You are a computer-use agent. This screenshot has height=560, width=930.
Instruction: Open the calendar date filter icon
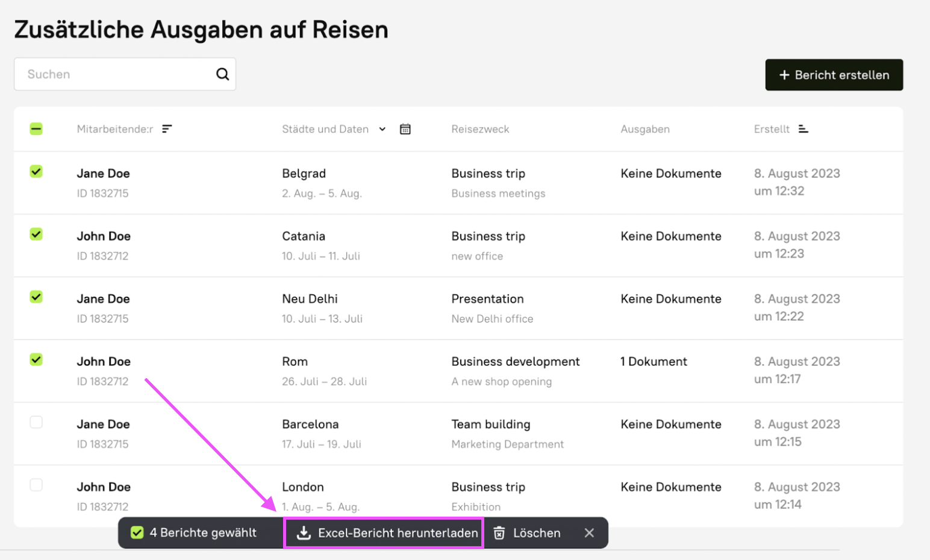[405, 129]
